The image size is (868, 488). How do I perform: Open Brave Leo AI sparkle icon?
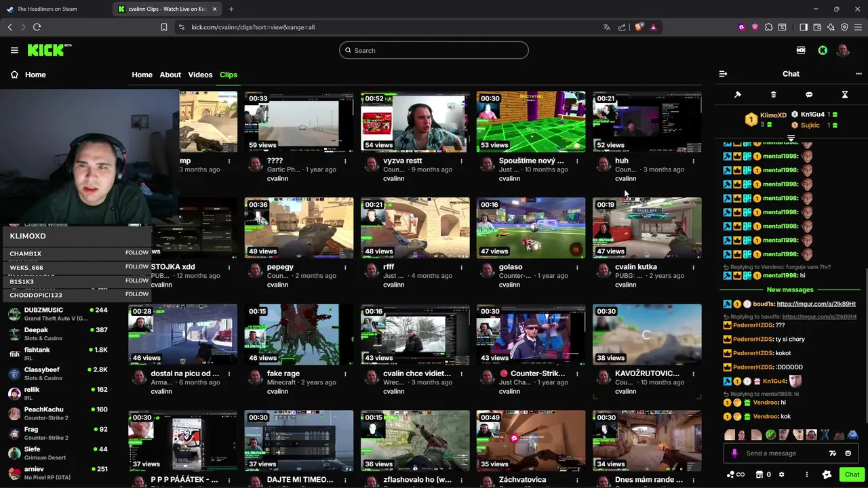tap(831, 27)
